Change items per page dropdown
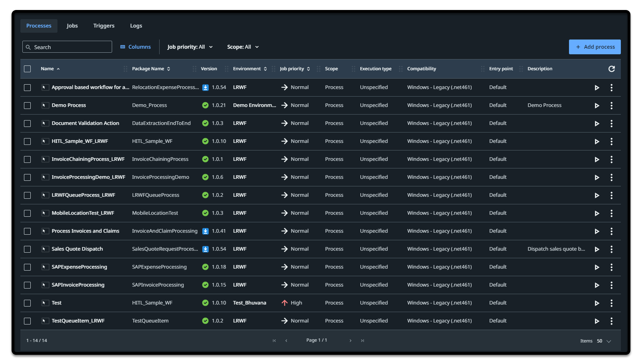 [604, 341]
